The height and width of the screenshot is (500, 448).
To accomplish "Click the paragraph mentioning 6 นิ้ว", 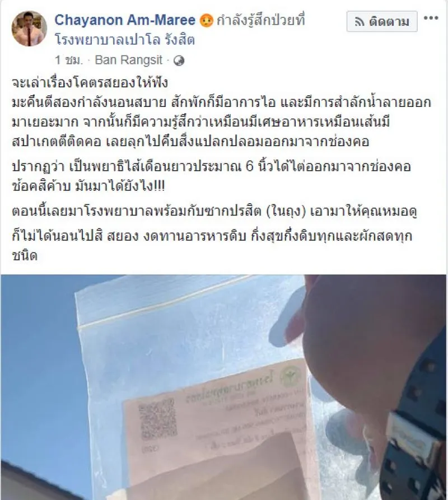I will (212, 176).
